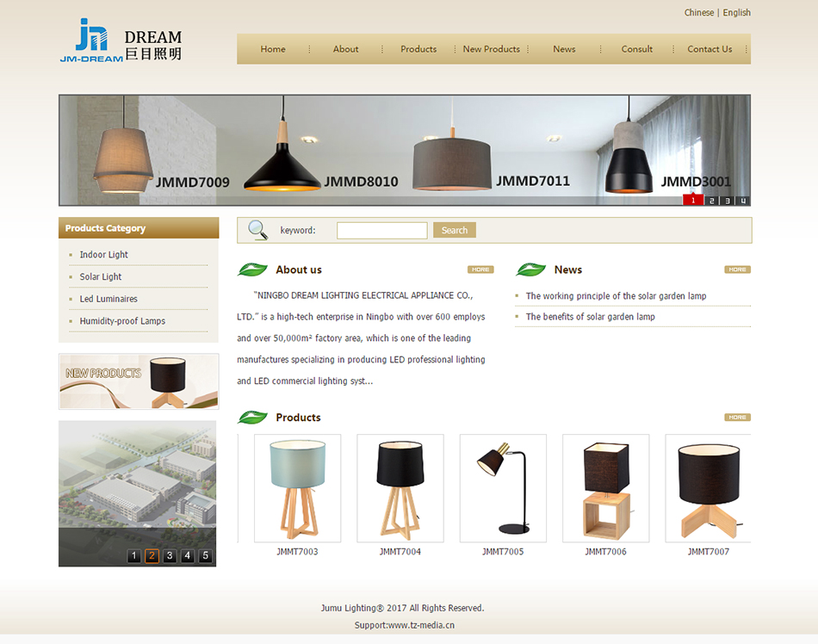Open About in navigation bar
Image resolution: width=818 pixels, height=644 pixels.
345,49
